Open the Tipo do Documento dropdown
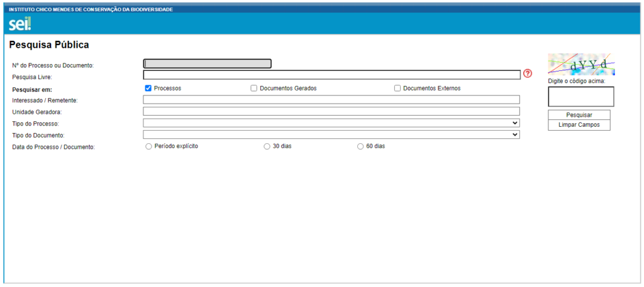This screenshot has height=287, width=644. (x=331, y=134)
